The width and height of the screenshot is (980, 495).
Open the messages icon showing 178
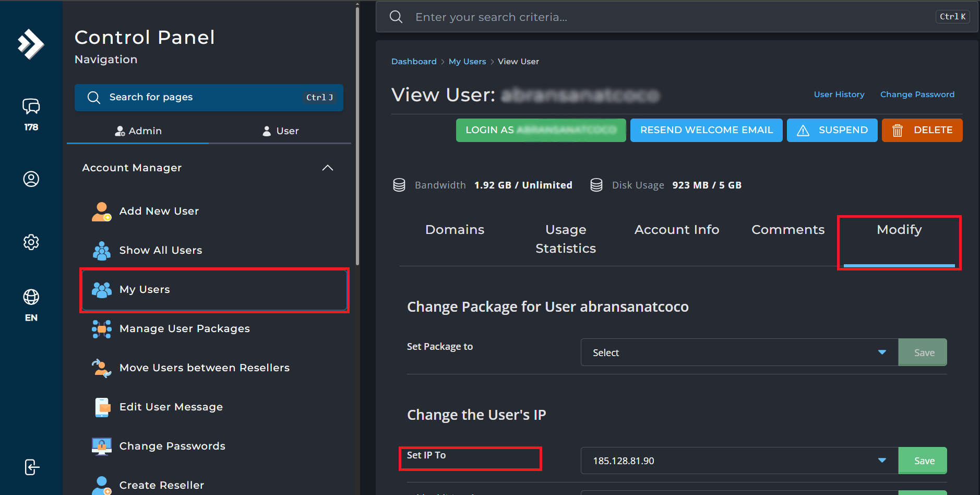31,107
